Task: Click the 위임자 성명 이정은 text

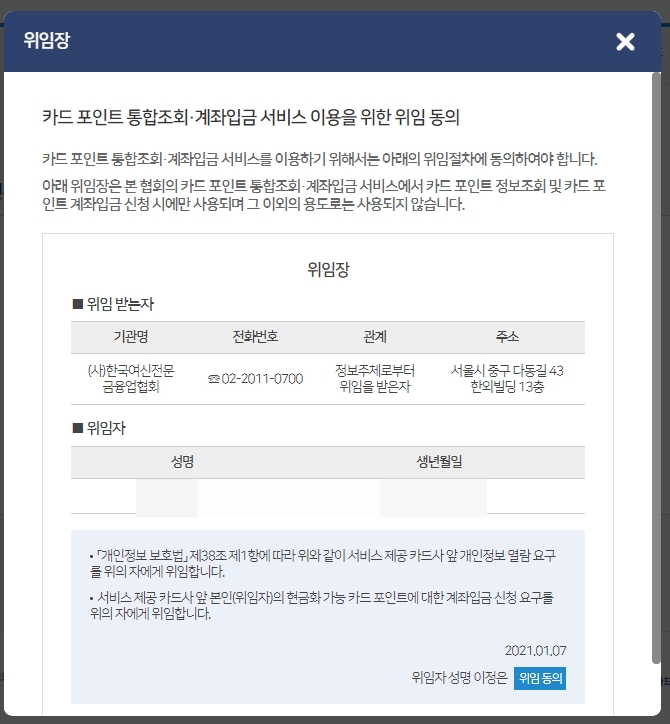Action: (459, 678)
